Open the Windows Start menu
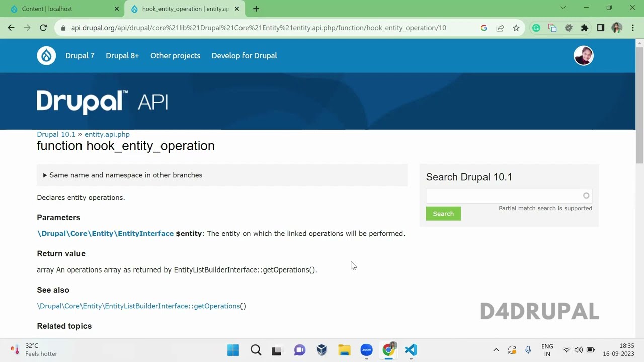The image size is (644, 362). [x=233, y=350]
